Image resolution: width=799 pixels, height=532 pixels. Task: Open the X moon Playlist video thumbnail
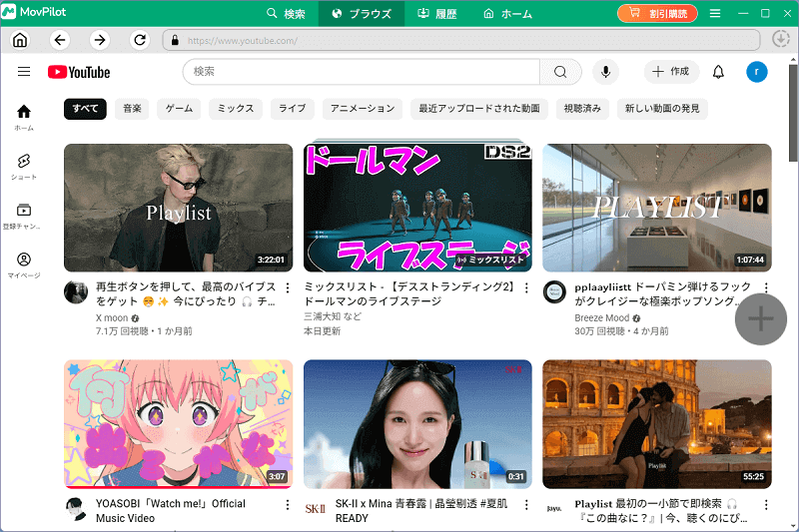point(179,208)
